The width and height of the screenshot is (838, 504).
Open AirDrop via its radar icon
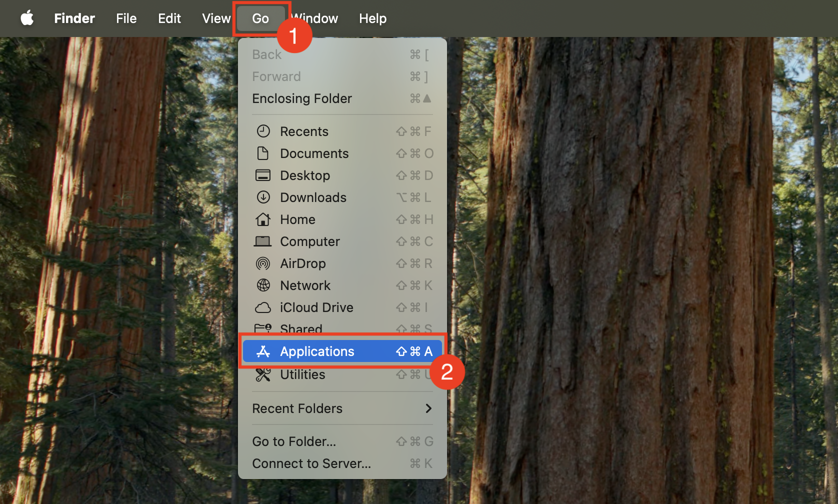pos(263,263)
